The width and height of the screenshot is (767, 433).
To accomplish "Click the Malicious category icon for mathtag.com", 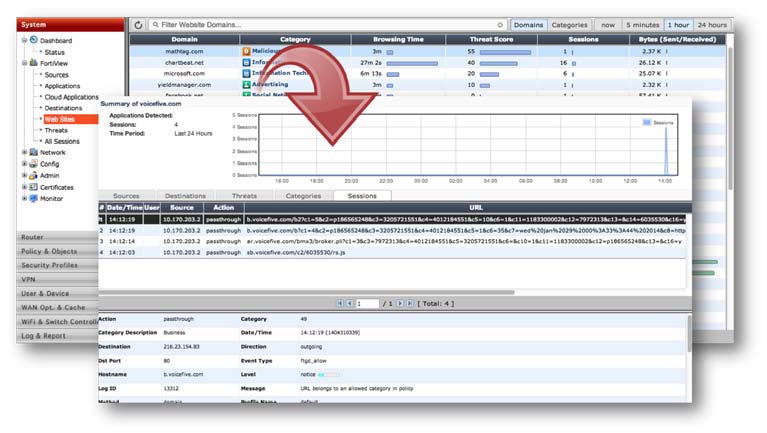I will point(246,50).
